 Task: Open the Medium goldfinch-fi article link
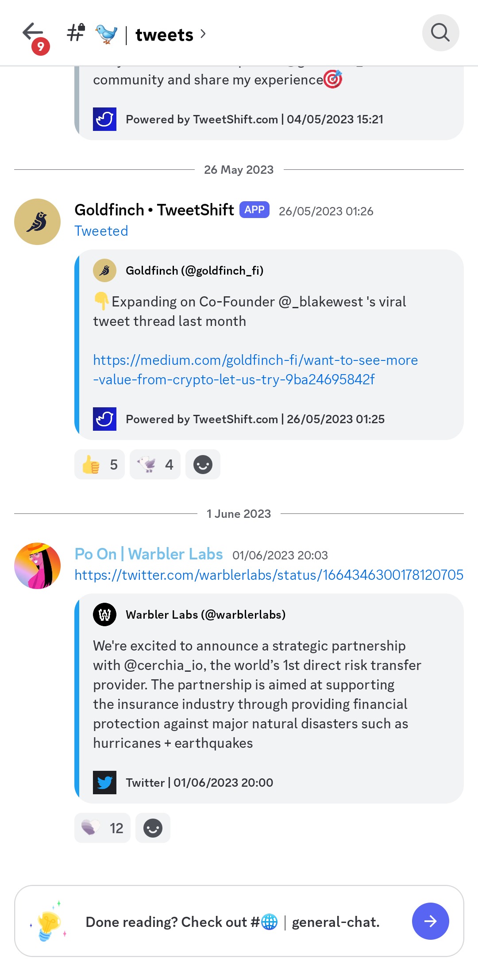point(255,370)
